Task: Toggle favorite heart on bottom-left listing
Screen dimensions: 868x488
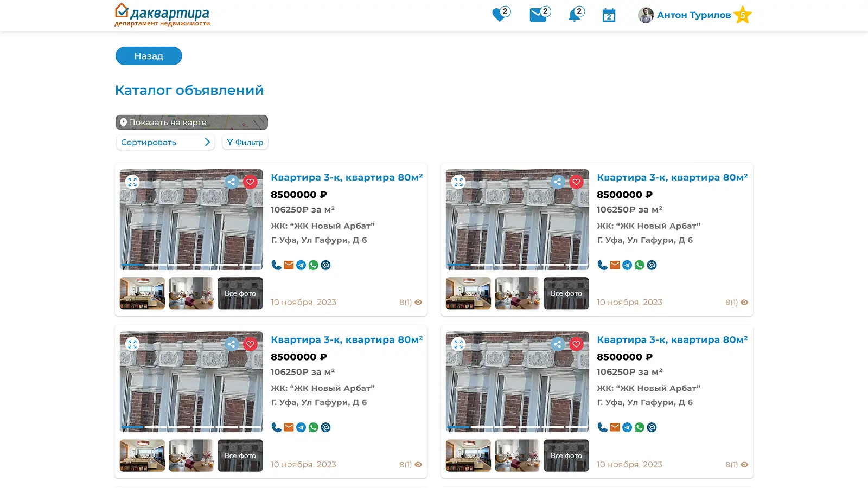Action: click(x=250, y=344)
